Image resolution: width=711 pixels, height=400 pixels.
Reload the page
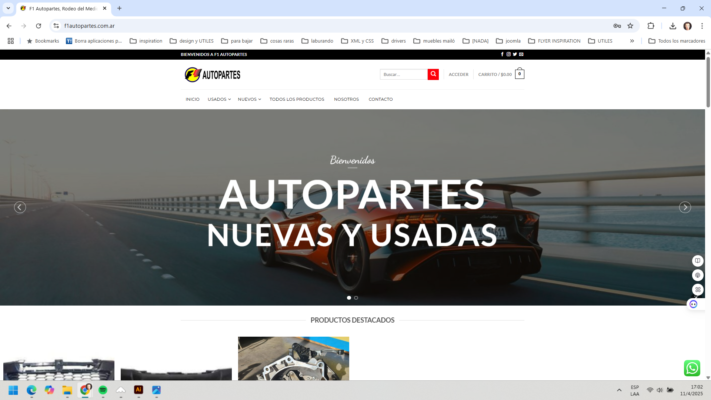click(39, 26)
